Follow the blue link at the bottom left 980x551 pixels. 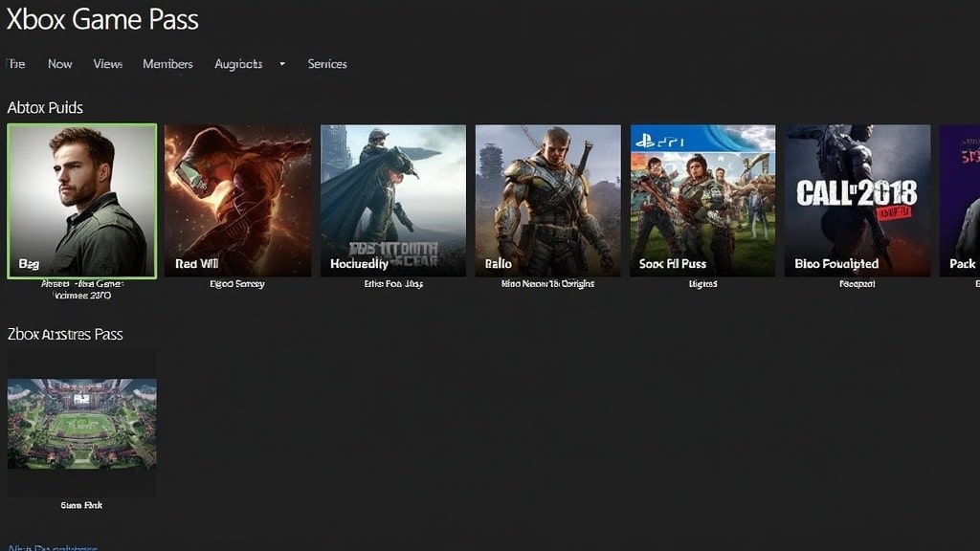tap(53, 548)
